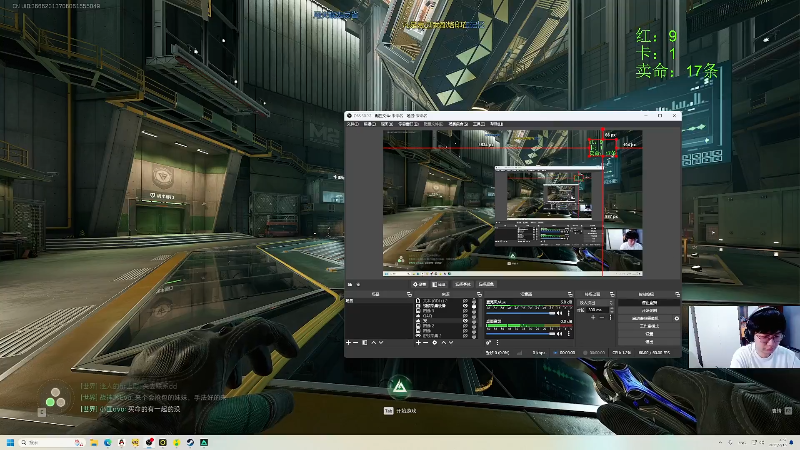The width and height of the screenshot is (800, 450).
Task: Open first audio channel options dots
Action: point(568,313)
